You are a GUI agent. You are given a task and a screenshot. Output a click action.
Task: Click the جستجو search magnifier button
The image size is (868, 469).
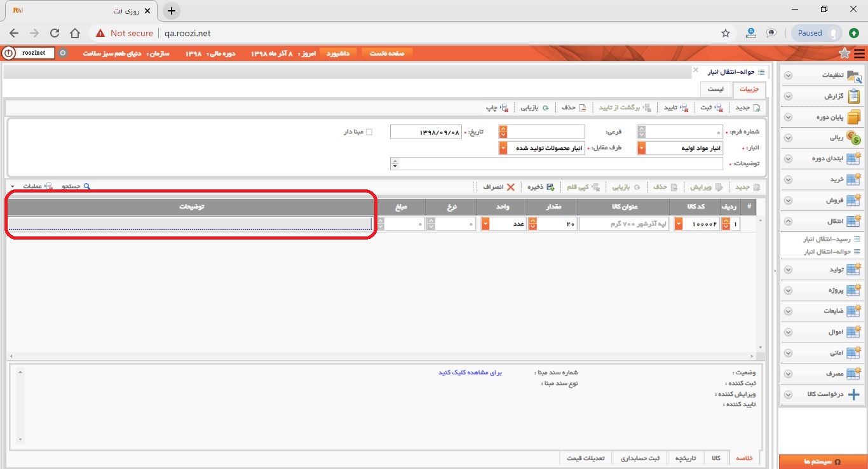coord(76,187)
